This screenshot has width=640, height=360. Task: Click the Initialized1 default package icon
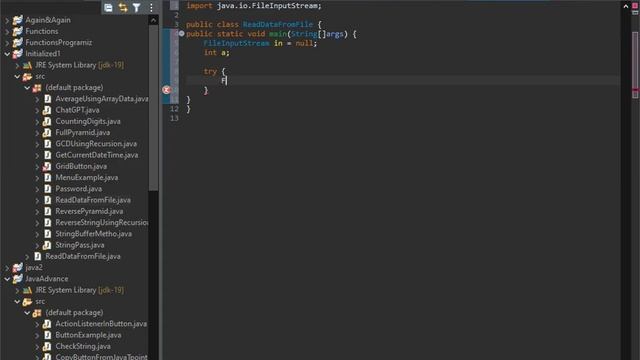(x=37, y=88)
